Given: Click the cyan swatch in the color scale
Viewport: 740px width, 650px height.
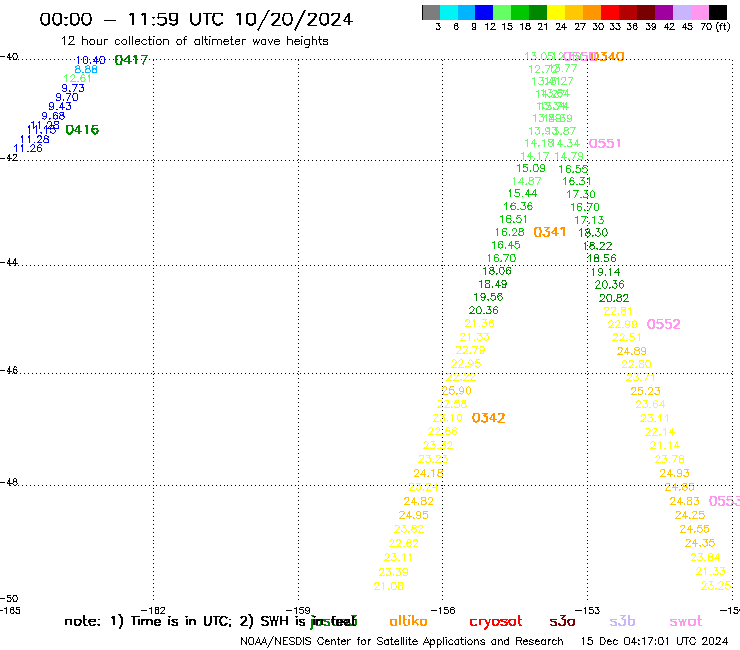Looking at the screenshot, I should (x=449, y=12).
